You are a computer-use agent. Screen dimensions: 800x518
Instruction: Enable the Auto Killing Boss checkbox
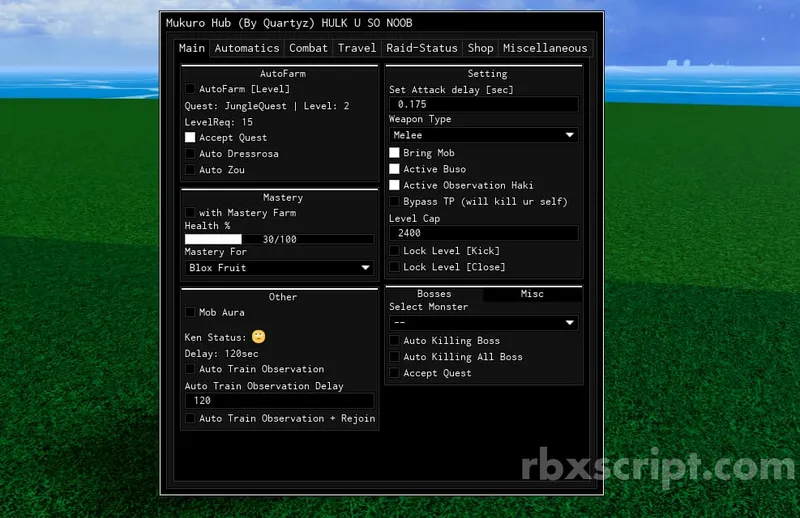coord(394,340)
